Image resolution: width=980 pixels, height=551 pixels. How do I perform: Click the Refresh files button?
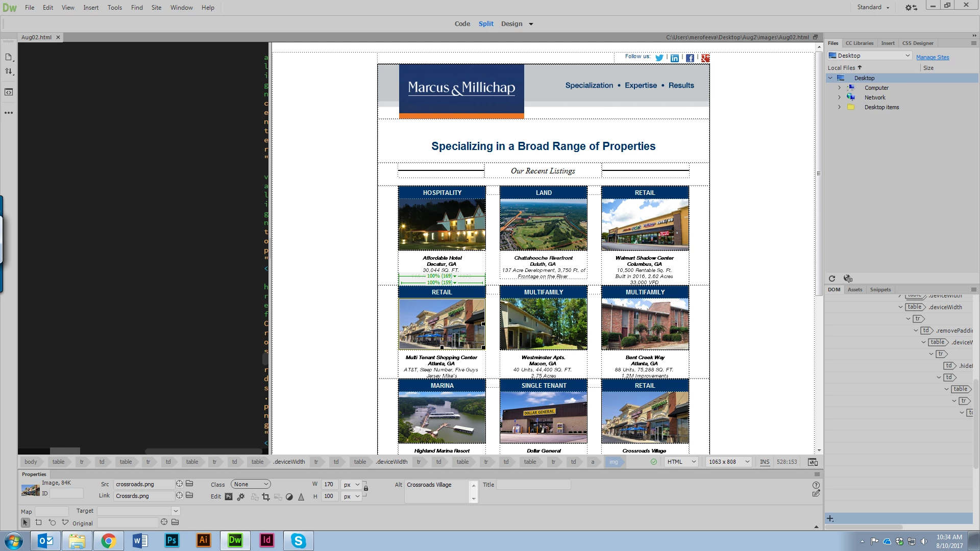pos(832,279)
